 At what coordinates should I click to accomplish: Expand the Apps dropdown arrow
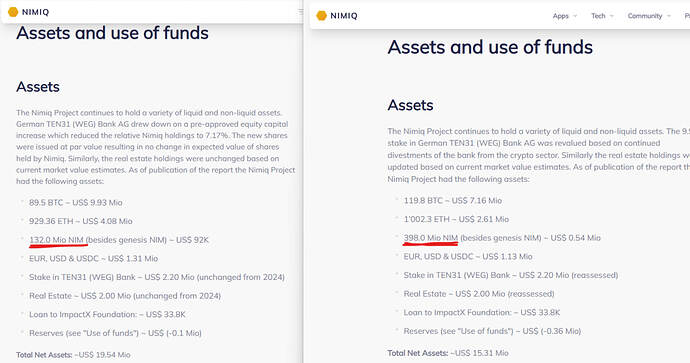pos(575,16)
